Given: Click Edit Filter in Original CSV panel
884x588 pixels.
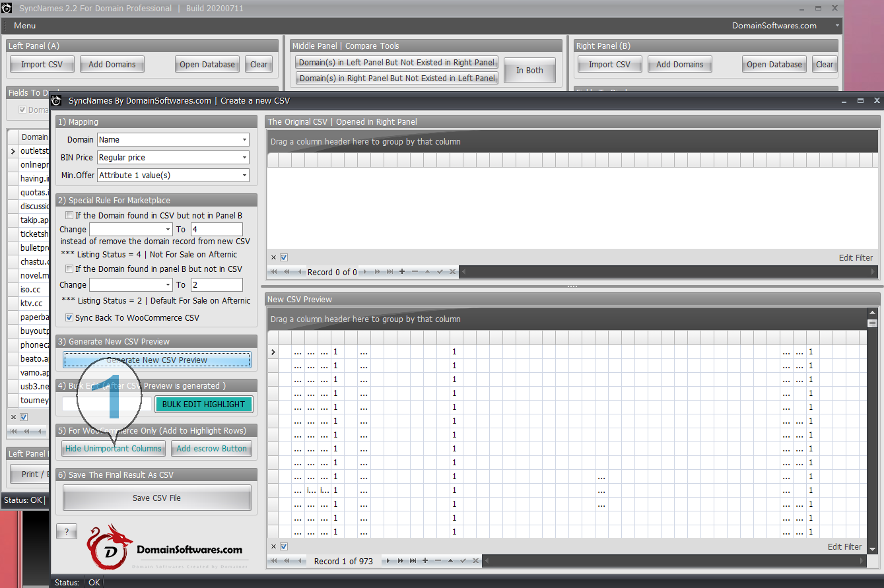Looking at the screenshot, I should coord(856,258).
